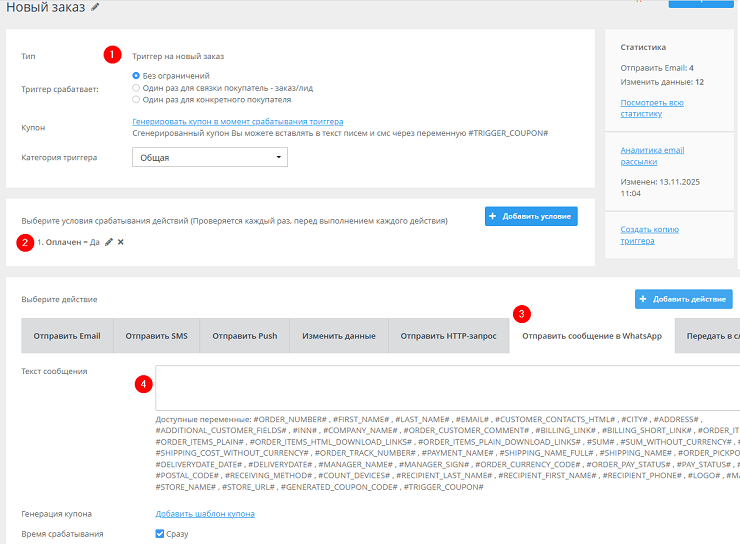Delete the Оплачен = Да condition

121,242
